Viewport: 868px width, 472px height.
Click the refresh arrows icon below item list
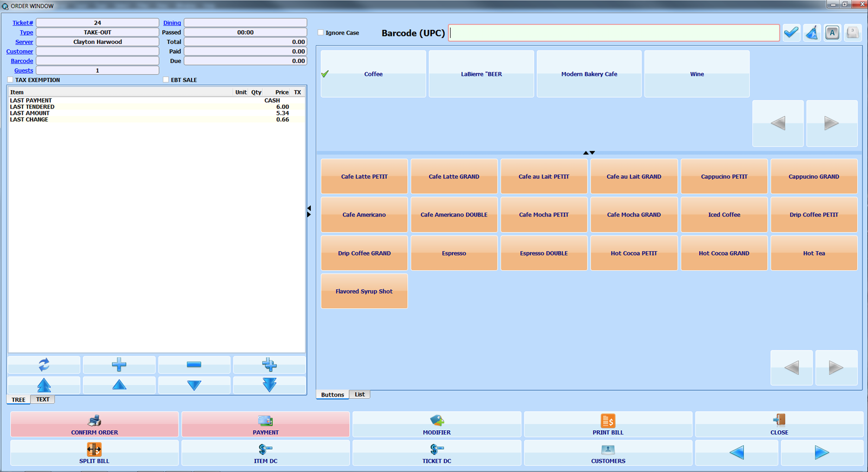point(44,365)
